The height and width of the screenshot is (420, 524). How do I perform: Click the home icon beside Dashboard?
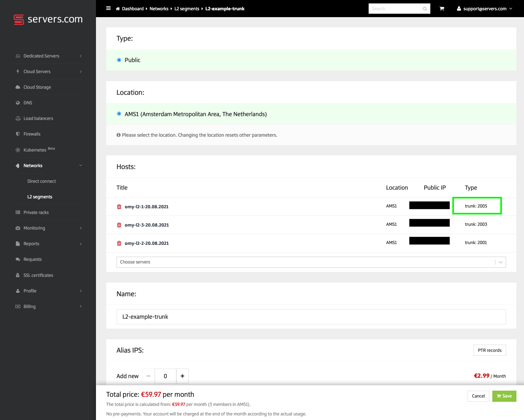point(118,9)
